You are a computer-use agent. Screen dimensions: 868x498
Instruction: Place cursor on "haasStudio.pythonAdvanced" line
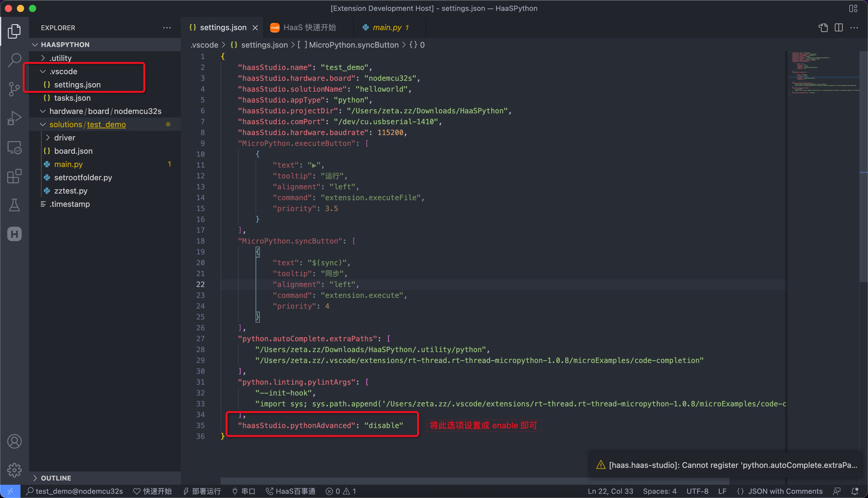[x=320, y=425]
